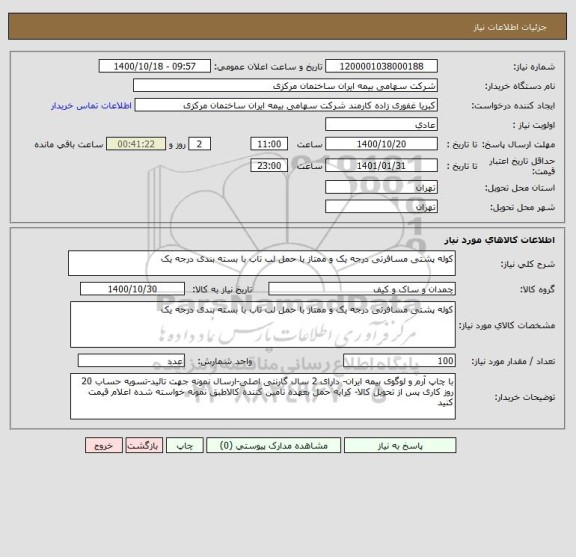Click the نام دستگاه خریدار field
576x557 pixels.
point(285,86)
